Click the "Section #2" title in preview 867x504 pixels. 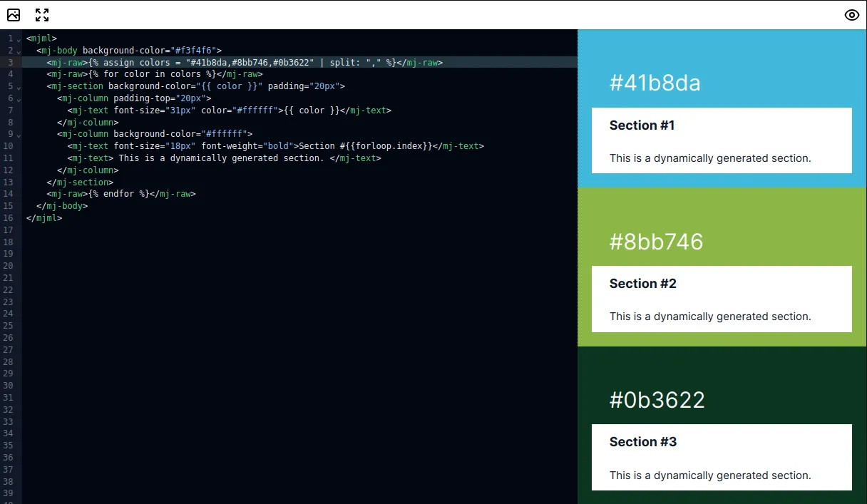[x=642, y=284]
